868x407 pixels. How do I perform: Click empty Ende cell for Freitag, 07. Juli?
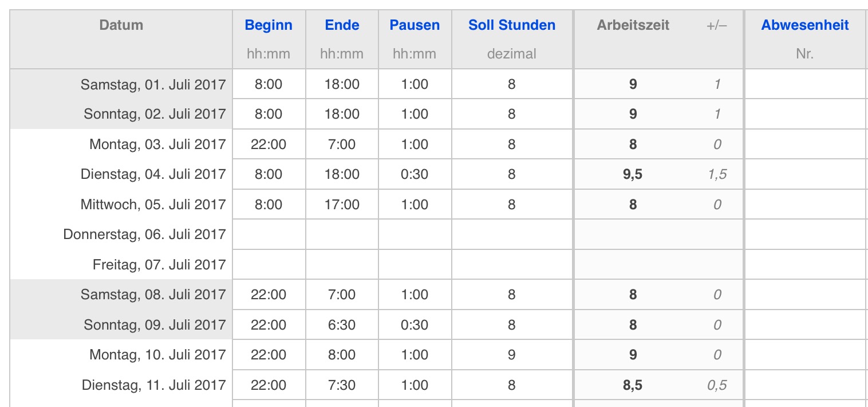pyautogui.click(x=342, y=265)
